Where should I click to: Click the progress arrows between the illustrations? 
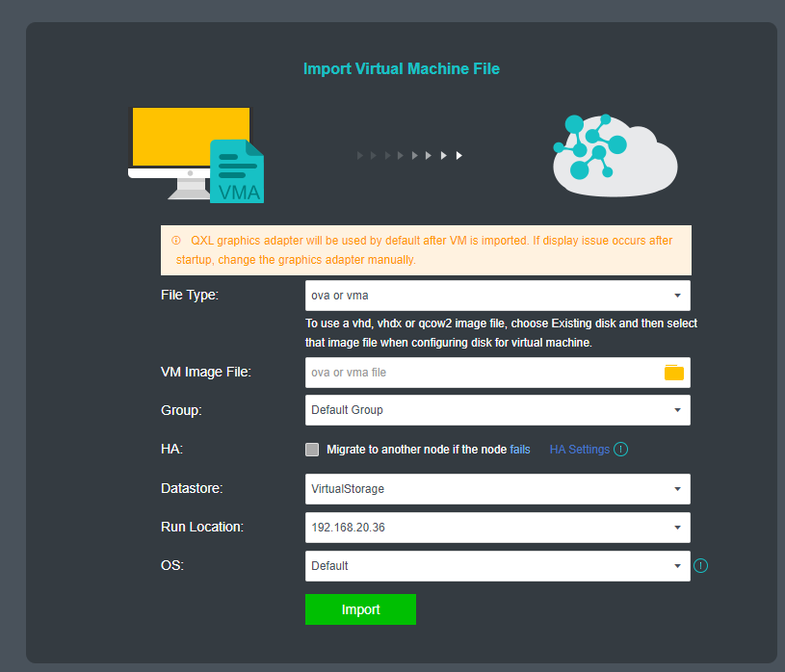point(408,154)
